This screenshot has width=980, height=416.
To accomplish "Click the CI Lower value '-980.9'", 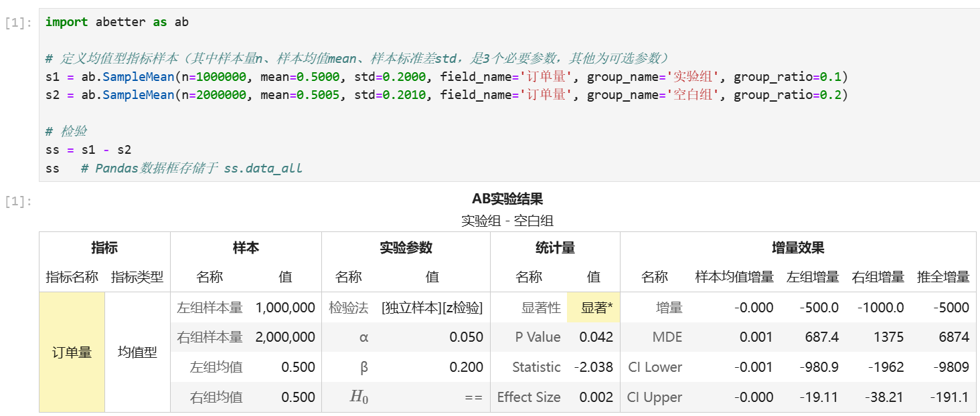I will (x=819, y=367).
